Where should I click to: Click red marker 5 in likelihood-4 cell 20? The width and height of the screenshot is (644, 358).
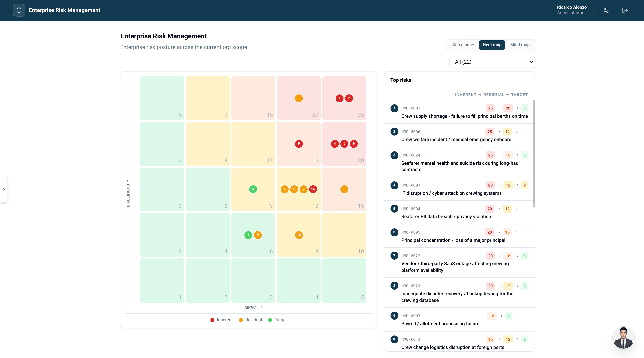point(344,144)
